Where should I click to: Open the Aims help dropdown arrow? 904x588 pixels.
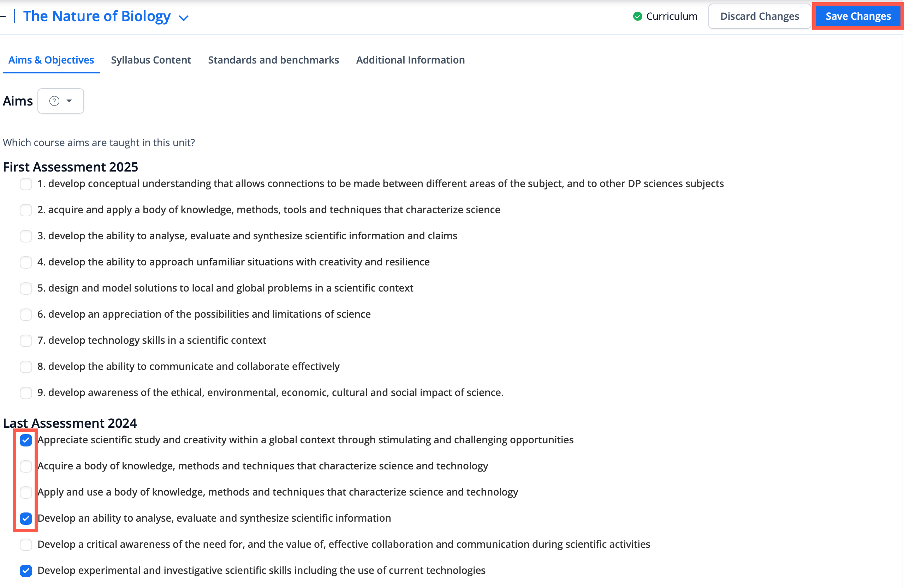pyautogui.click(x=69, y=101)
